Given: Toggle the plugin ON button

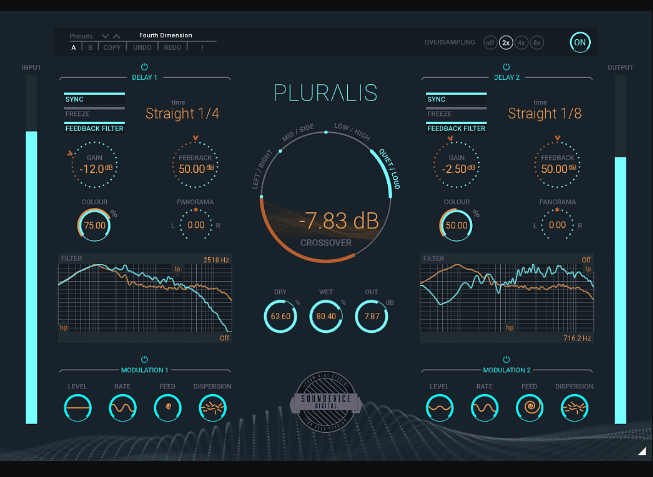Looking at the screenshot, I should click(580, 42).
